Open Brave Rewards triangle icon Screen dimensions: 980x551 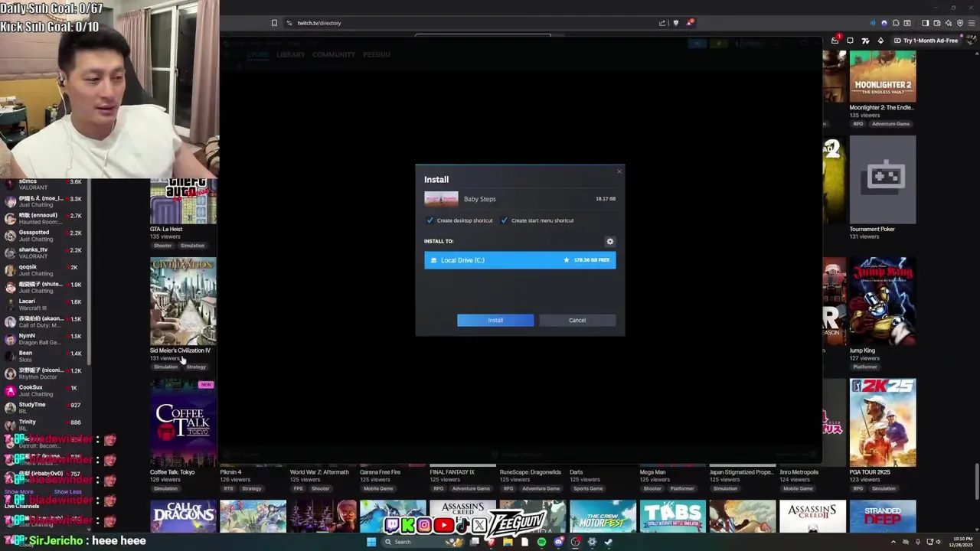[x=689, y=23]
